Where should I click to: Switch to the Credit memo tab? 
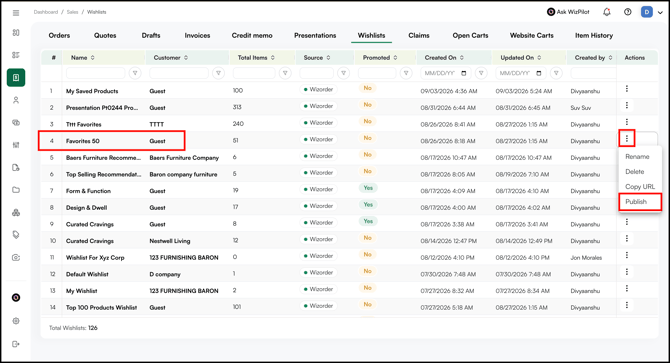(252, 35)
